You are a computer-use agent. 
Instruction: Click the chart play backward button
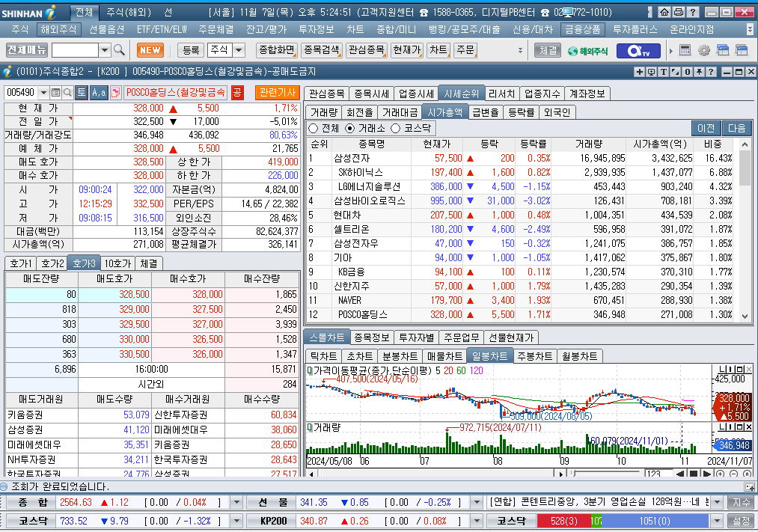681,474
